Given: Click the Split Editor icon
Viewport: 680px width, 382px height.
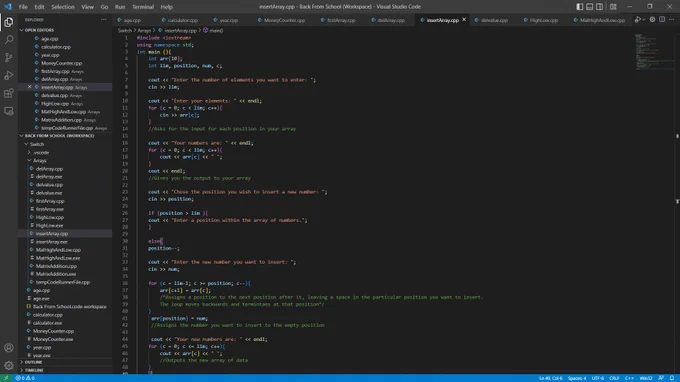Looking at the screenshot, I should (x=662, y=20).
